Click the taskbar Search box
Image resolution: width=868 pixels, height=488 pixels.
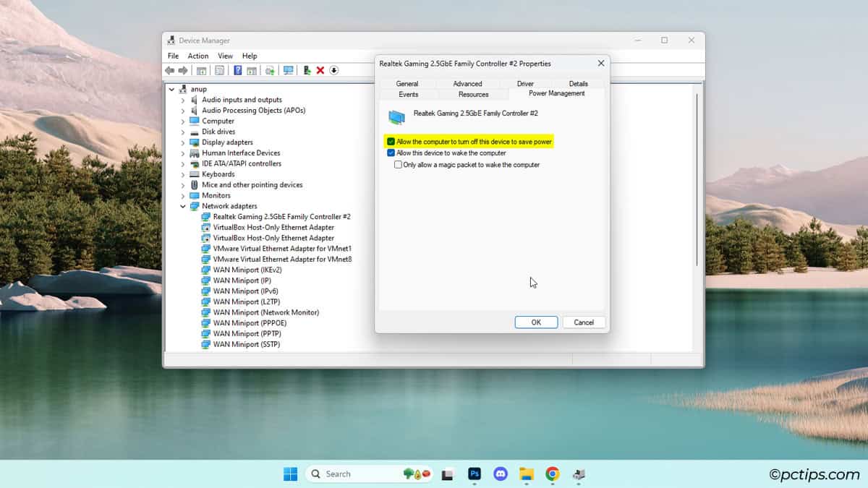point(369,474)
